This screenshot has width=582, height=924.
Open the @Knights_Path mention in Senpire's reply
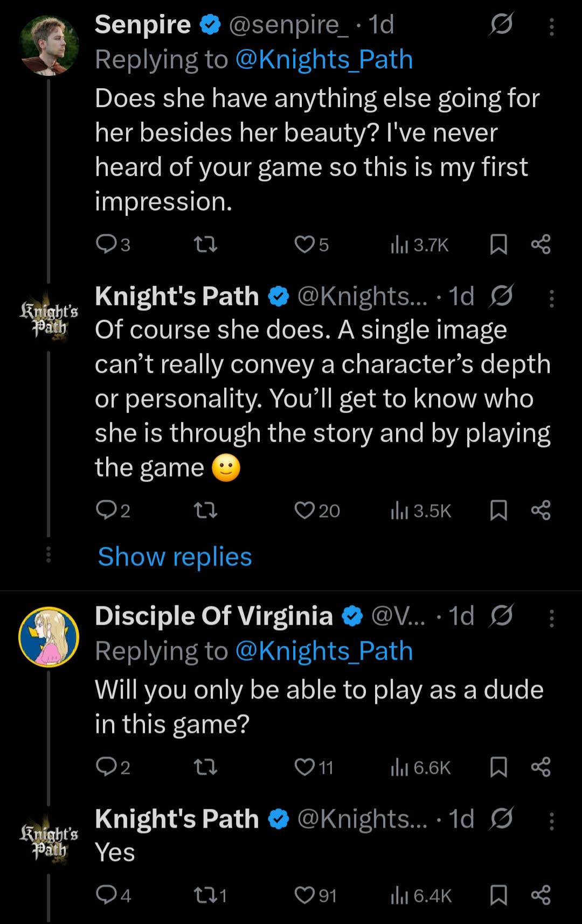[324, 60]
